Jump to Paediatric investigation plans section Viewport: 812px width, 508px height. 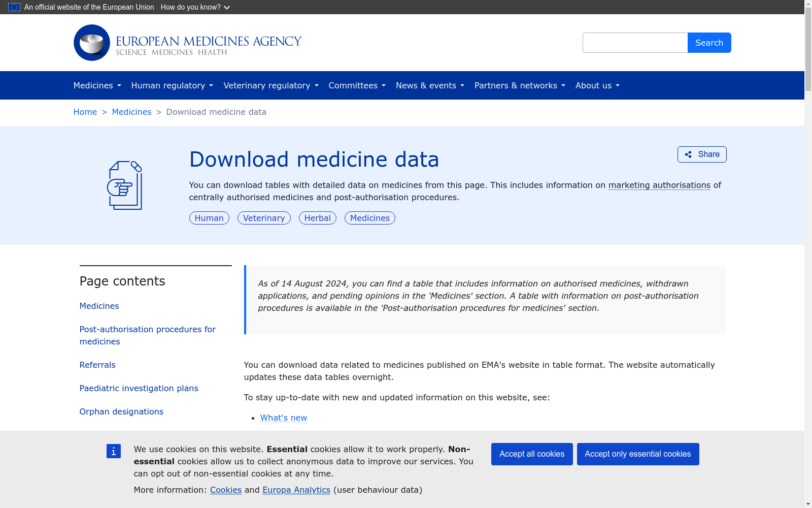pos(139,389)
